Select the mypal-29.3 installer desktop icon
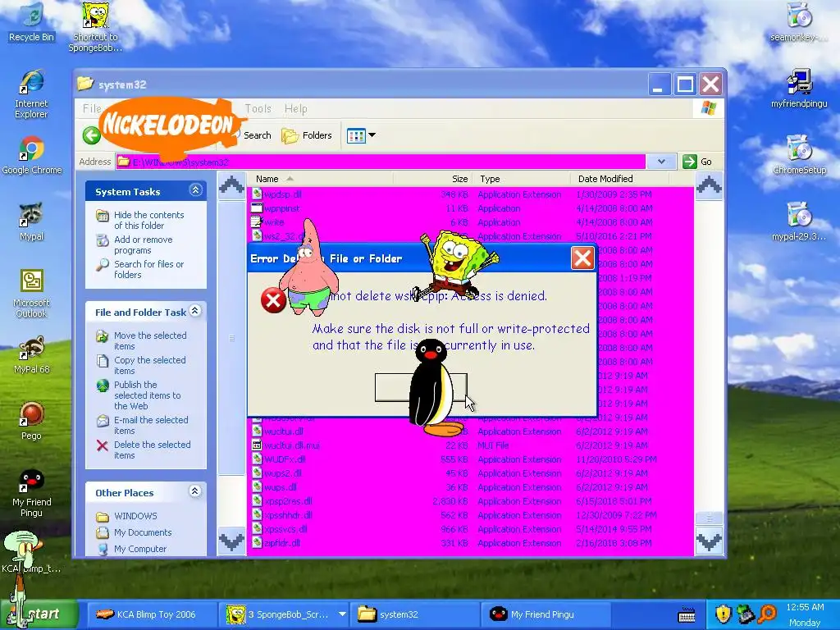 click(x=799, y=221)
